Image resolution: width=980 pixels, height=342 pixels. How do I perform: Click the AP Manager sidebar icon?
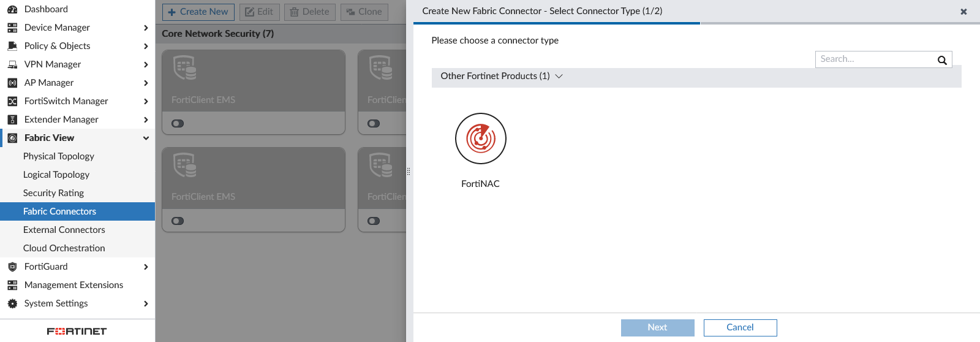pos(12,83)
